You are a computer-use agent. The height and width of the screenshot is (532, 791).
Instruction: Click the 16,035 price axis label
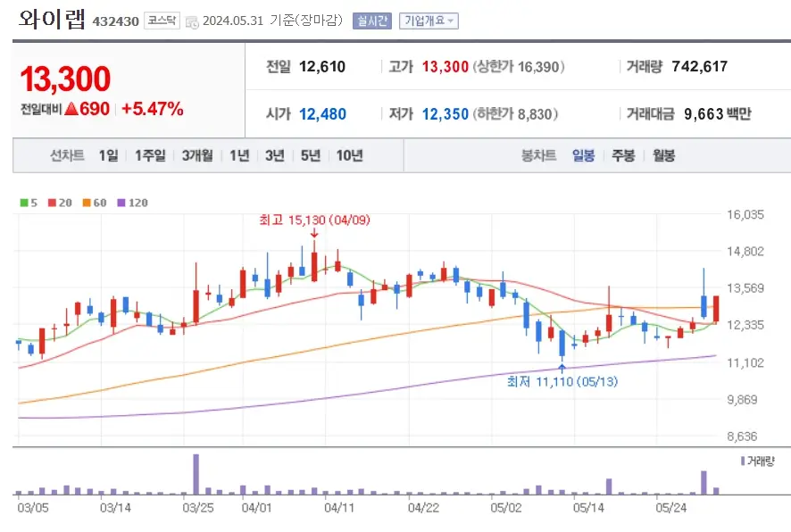(745, 215)
